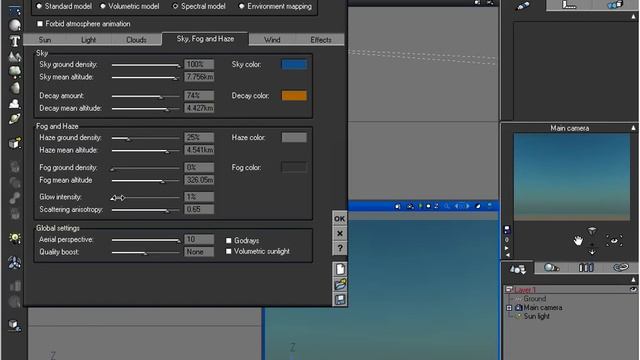The image size is (640, 360).
Task: Enable Forbid atmosphere animation checkbox
Action: coord(40,24)
